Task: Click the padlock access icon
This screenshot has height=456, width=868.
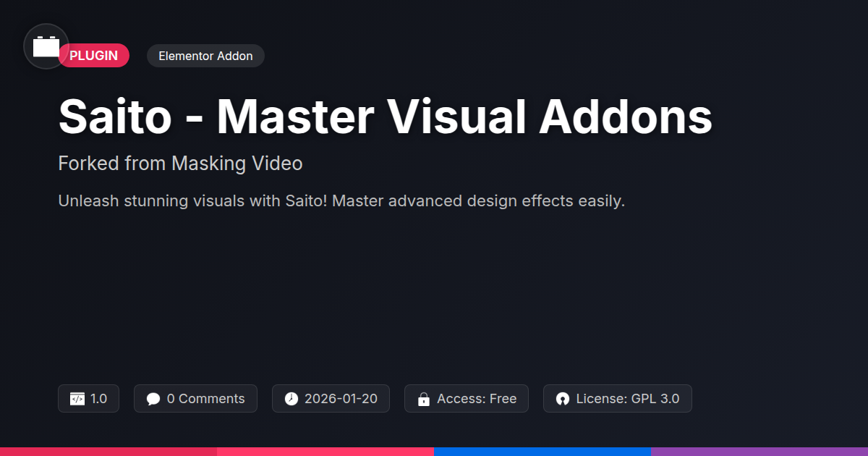Action: pos(424,399)
